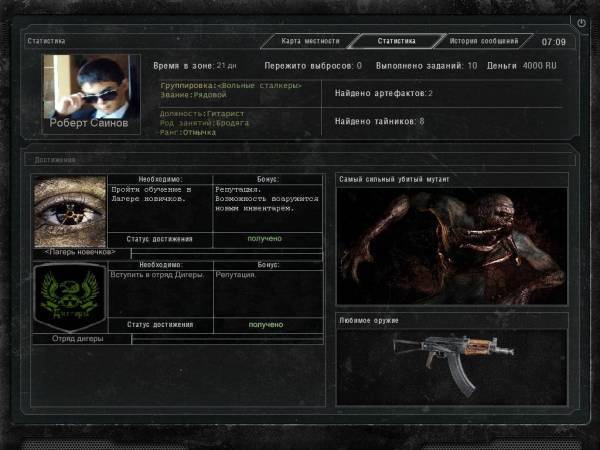This screenshot has height=450, width=600.
Task: Click the strongest killed mutant picture
Action: click(451, 244)
